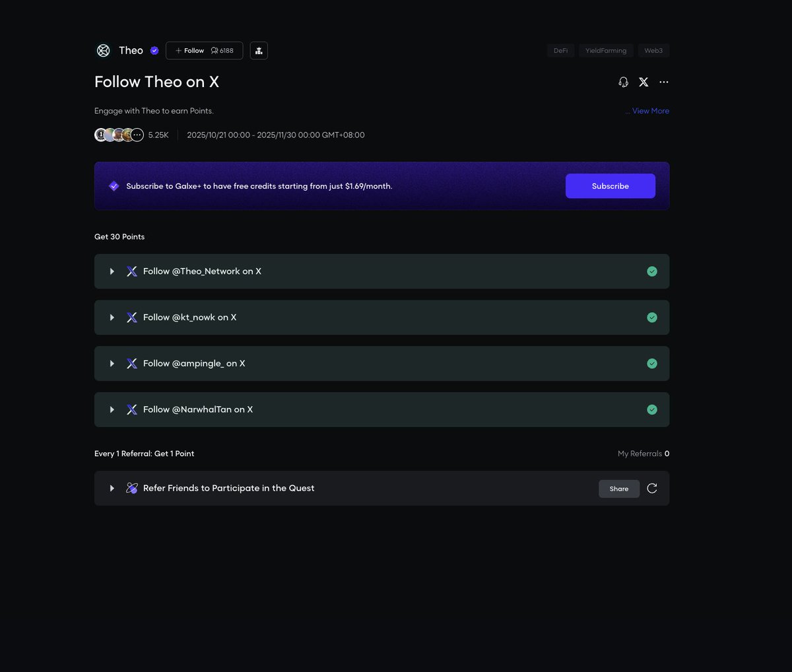
Task: Open the leaderboard icon next to Follow
Action: click(x=259, y=51)
